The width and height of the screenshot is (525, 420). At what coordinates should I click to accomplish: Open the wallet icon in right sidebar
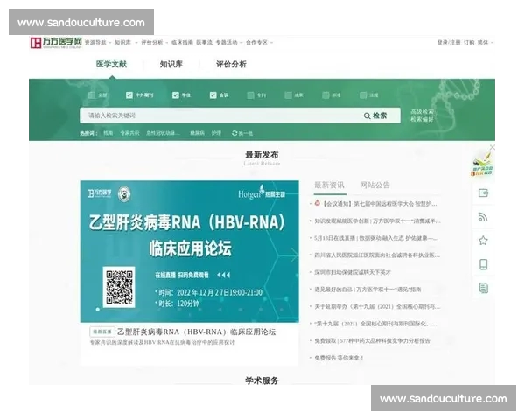click(483, 192)
